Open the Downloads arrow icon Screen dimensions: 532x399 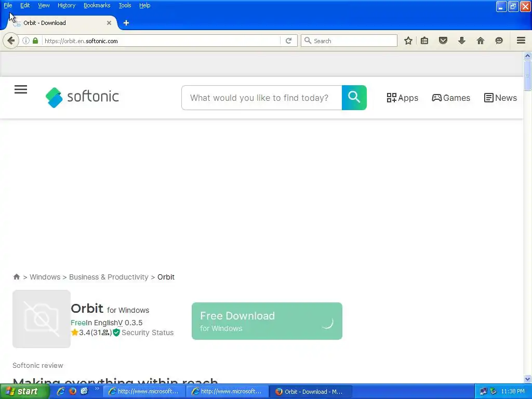pos(462,41)
